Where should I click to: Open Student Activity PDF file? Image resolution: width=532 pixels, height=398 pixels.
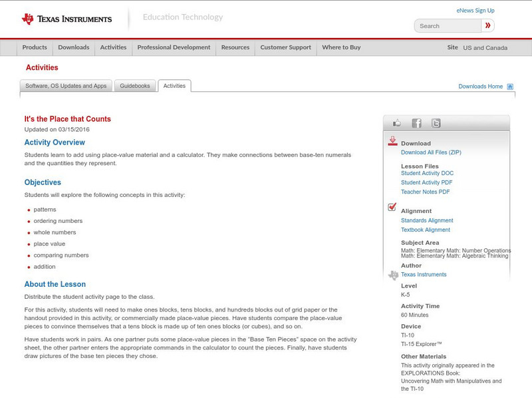(x=426, y=182)
